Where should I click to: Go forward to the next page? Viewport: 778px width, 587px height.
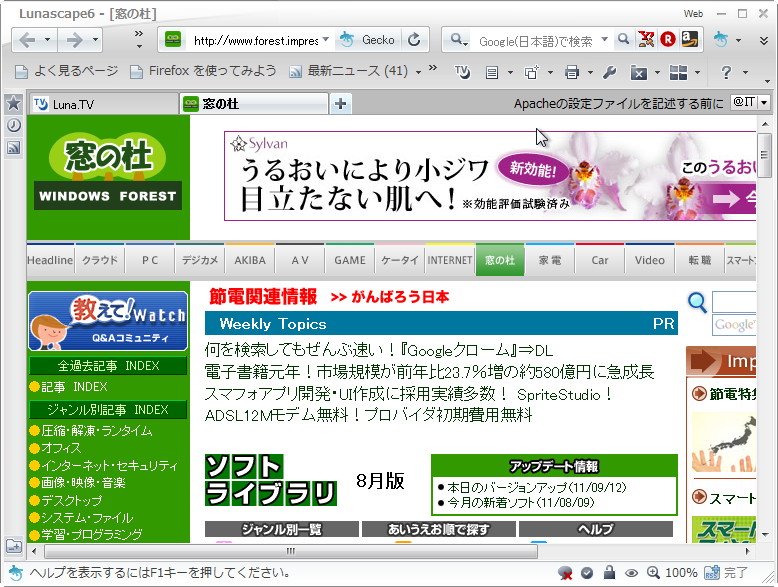(x=74, y=40)
